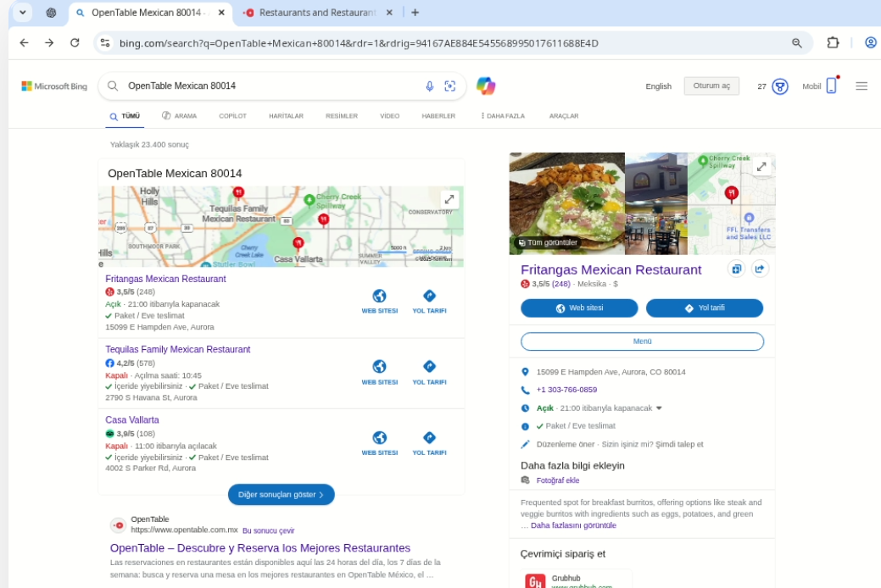Start voice search with microphone icon
The image size is (881, 588).
429,86
